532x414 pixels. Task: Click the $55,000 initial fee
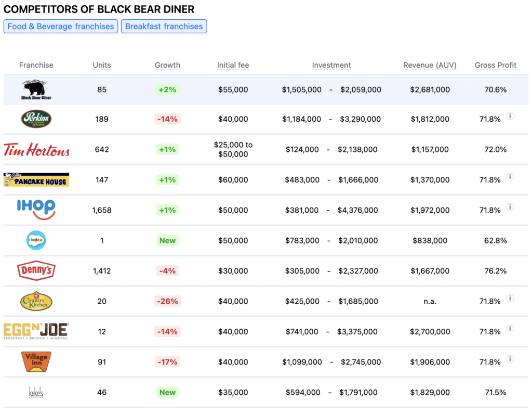point(233,89)
